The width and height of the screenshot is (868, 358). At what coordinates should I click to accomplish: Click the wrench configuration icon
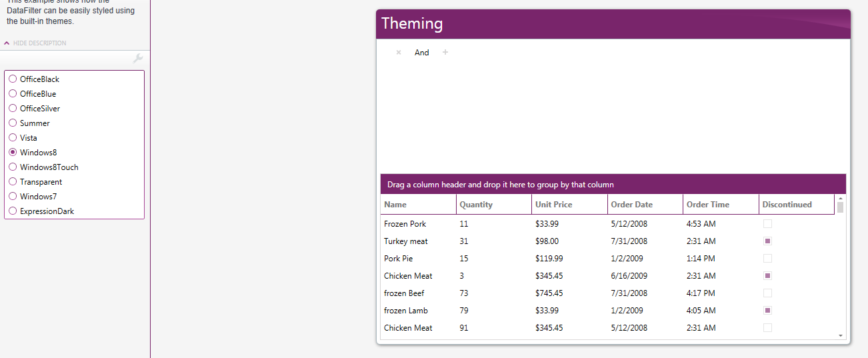pyautogui.click(x=138, y=59)
